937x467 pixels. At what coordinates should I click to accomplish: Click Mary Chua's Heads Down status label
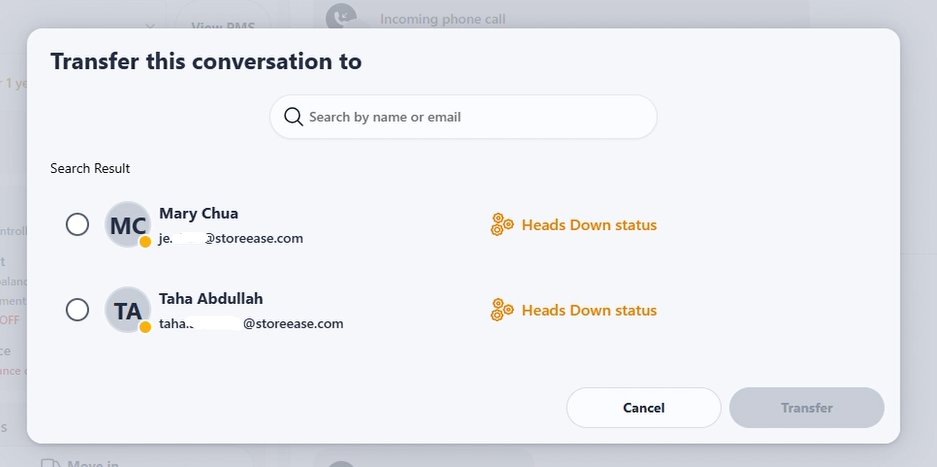(x=589, y=225)
